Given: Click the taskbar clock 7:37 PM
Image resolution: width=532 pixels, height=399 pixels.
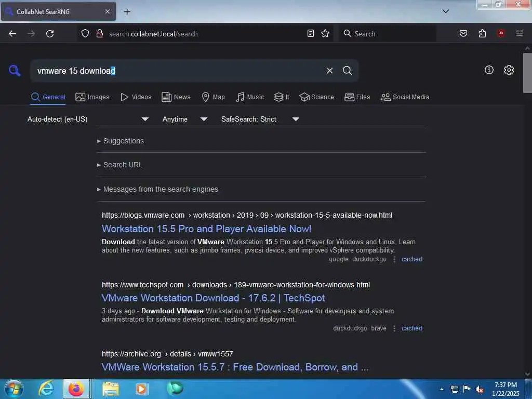Looking at the screenshot, I should pyautogui.click(x=506, y=389).
